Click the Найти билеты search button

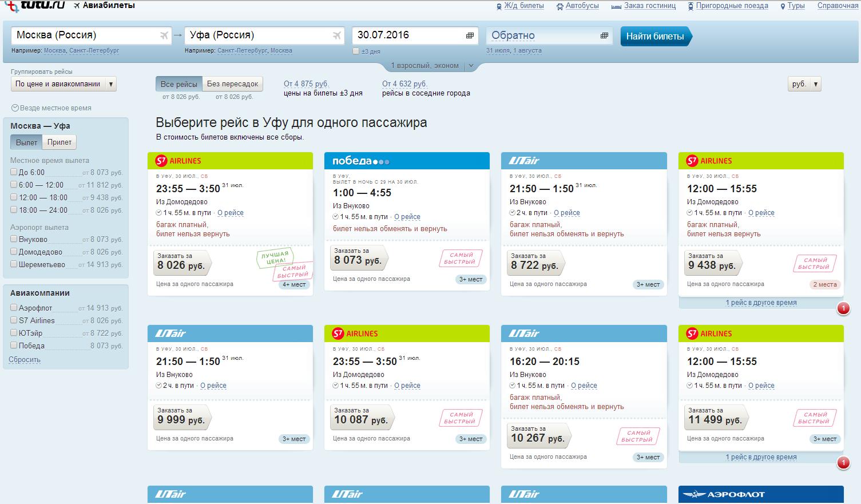tap(656, 36)
